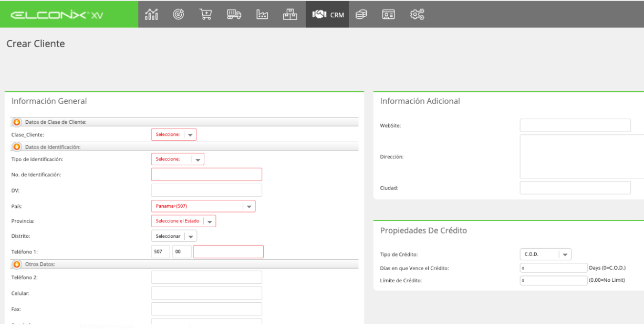
Task: Open the analytics chart icon in top navigation
Action: point(152,15)
